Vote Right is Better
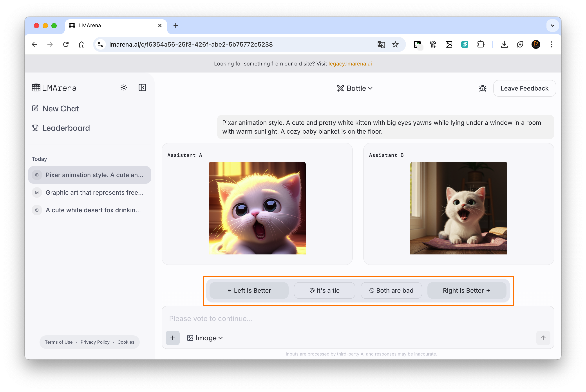586x392 pixels. 467,290
